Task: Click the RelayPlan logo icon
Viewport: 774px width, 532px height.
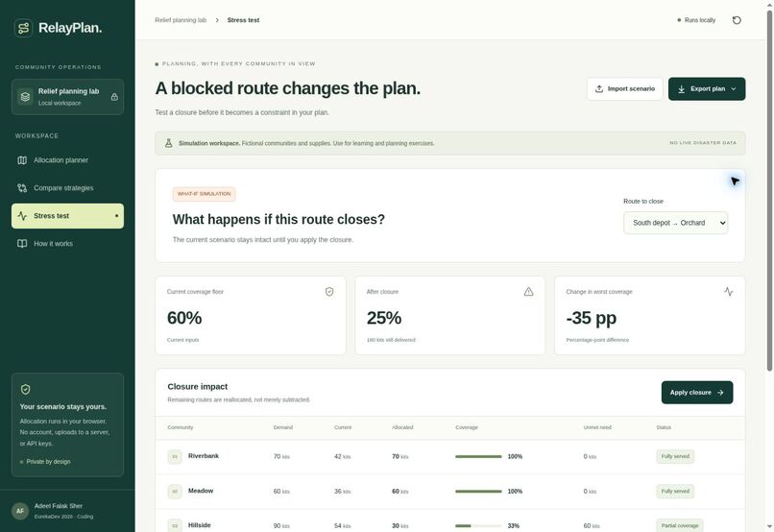Action: click(23, 28)
